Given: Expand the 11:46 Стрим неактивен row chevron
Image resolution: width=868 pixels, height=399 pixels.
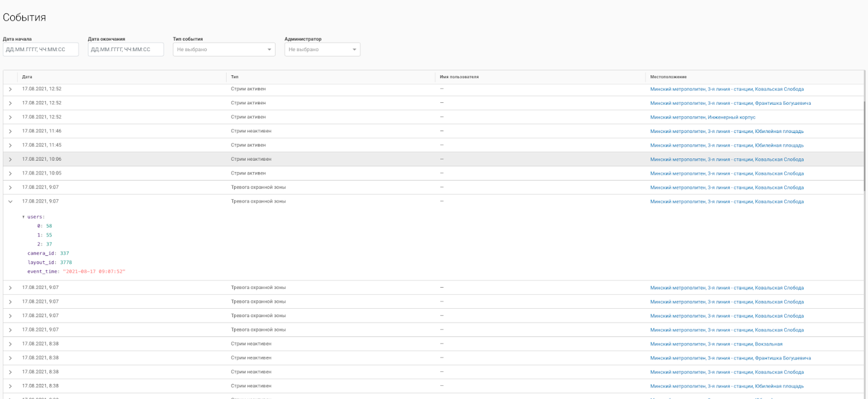Looking at the screenshot, I should [10, 131].
